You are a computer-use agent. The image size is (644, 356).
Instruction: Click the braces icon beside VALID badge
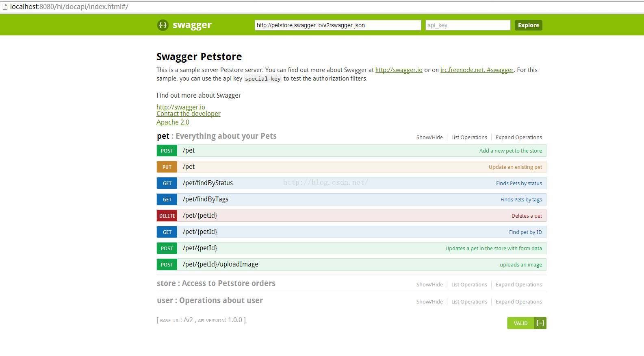540,323
